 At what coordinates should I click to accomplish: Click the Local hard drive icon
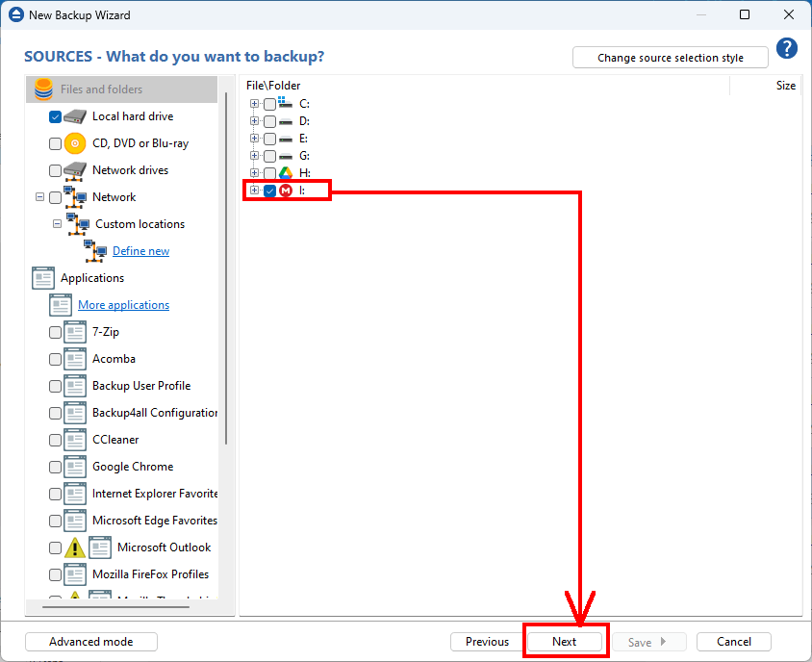[x=75, y=116]
